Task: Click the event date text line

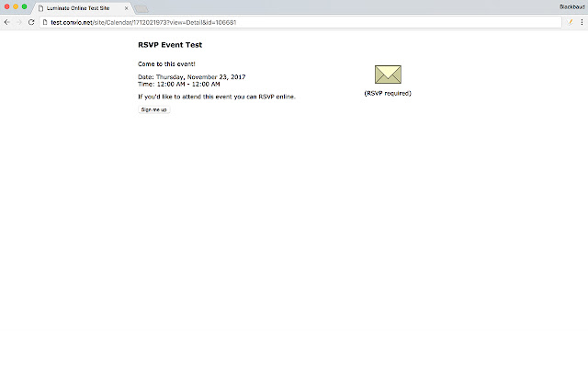Action: coord(191,76)
